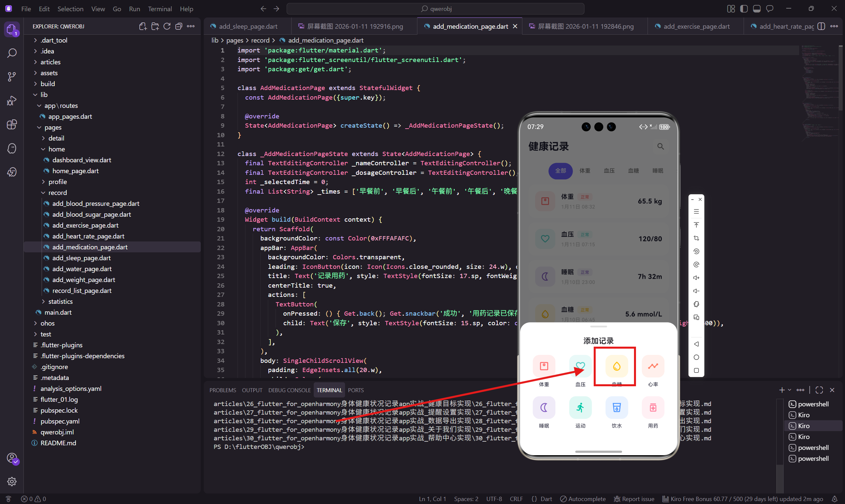Open add_water_page.dart in the explorer
This screenshot has width=845, height=504.
click(x=82, y=268)
